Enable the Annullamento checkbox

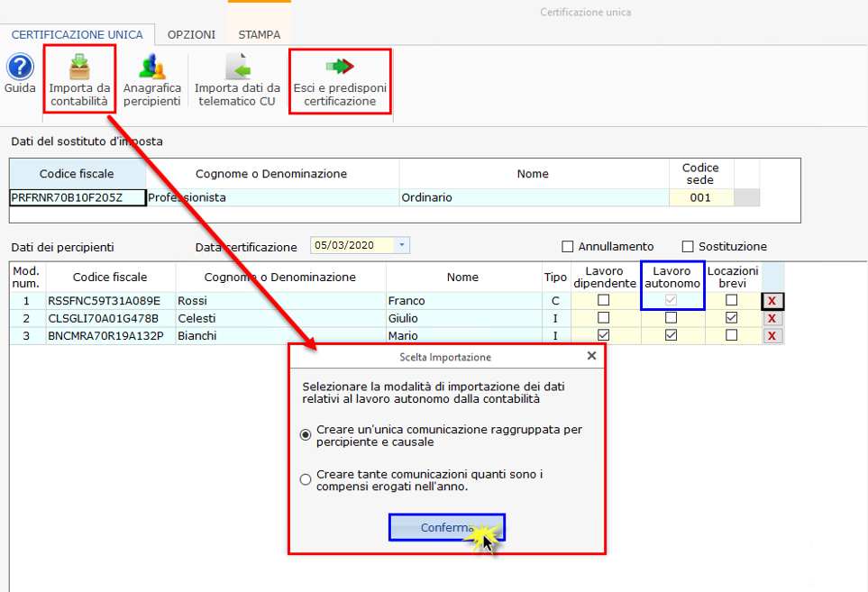pos(568,247)
